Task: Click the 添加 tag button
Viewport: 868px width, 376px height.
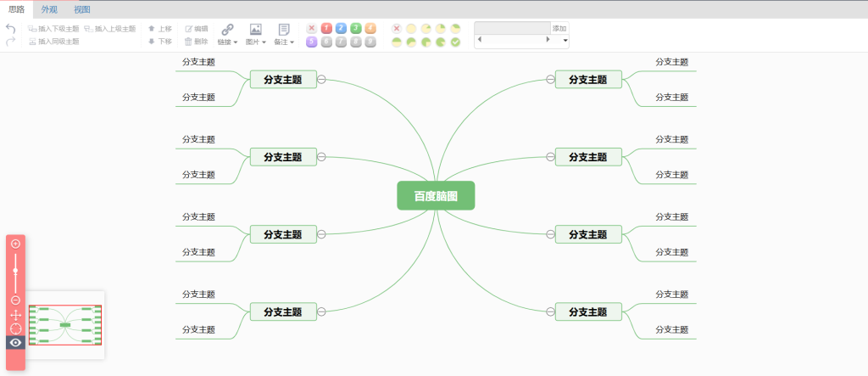Action: [x=559, y=28]
